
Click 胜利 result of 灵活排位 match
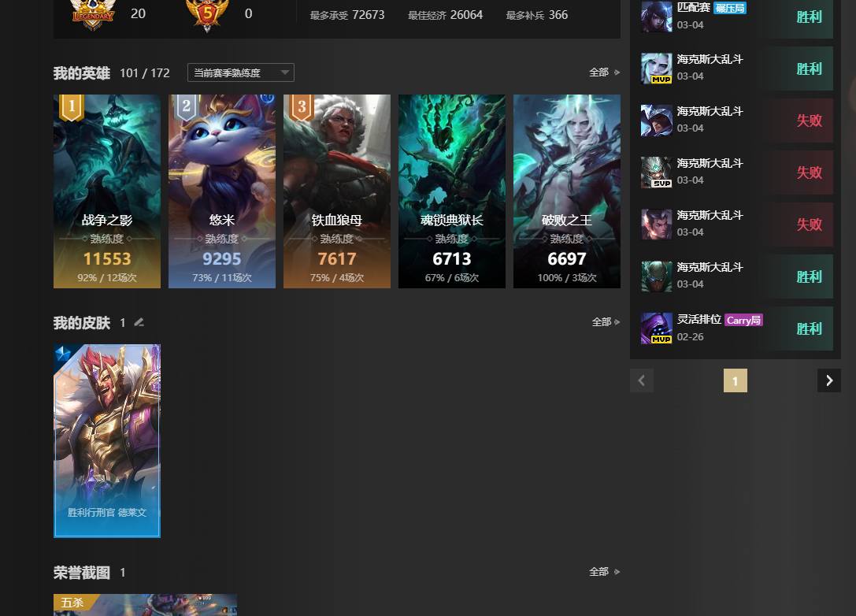tap(809, 328)
